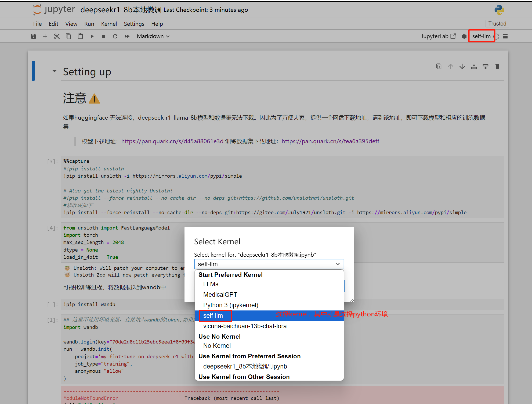Viewport: 532px width, 404px height.
Task: Choose Python 3 (ipykernel) from the list
Action: [231, 305]
